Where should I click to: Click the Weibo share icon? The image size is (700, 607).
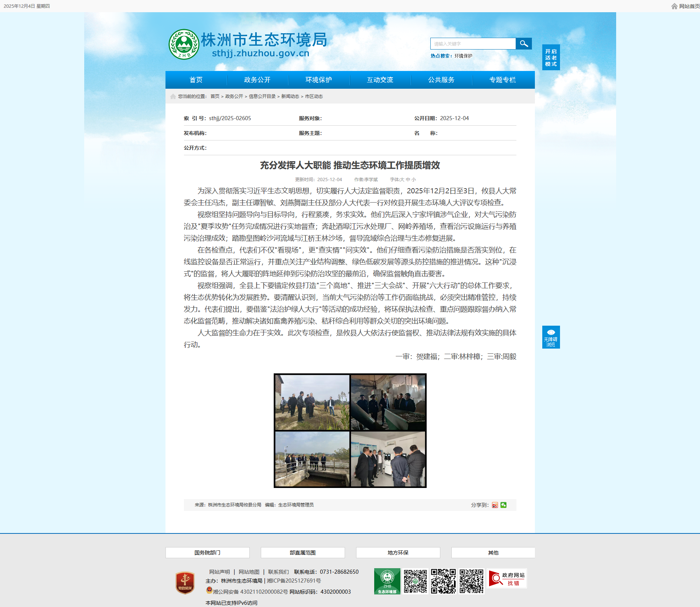(495, 505)
